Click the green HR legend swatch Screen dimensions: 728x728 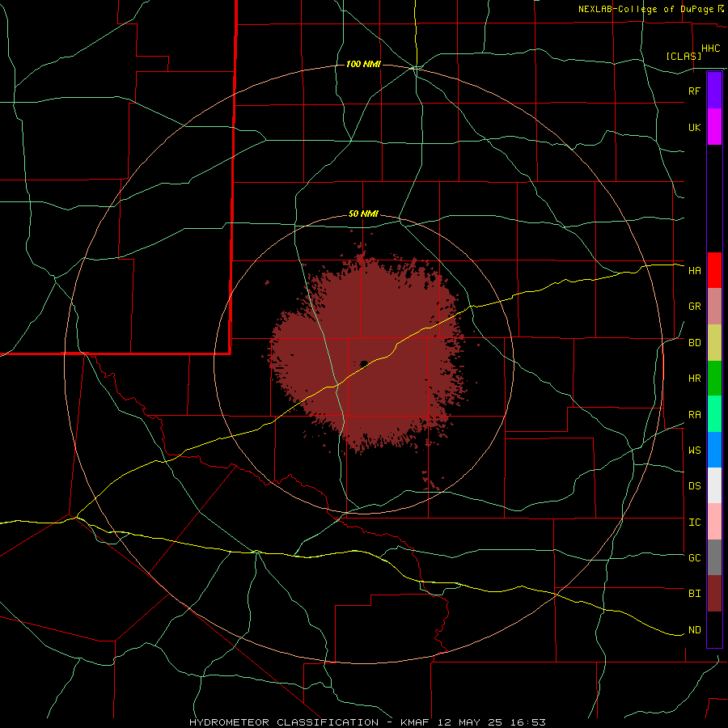(x=714, y=378)
